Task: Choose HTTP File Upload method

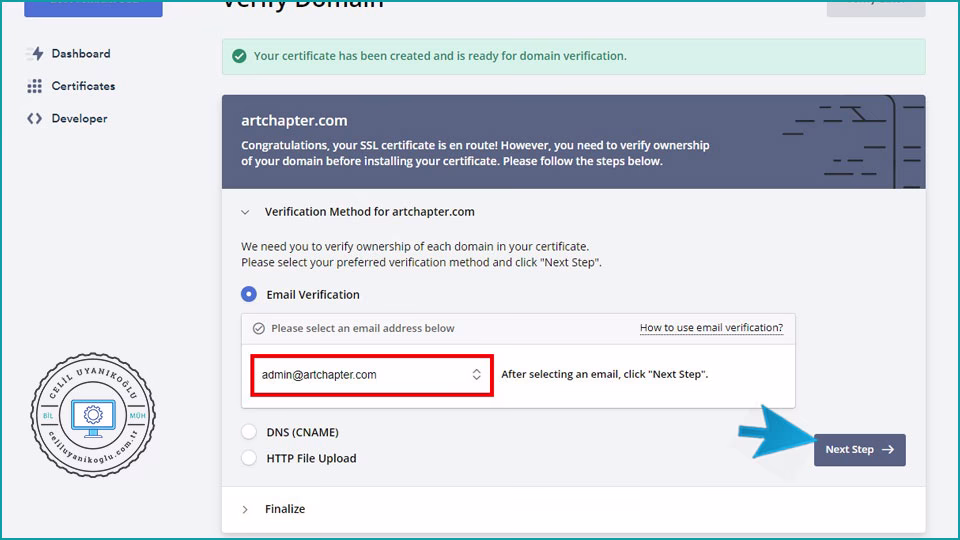Action: (249, 458)
